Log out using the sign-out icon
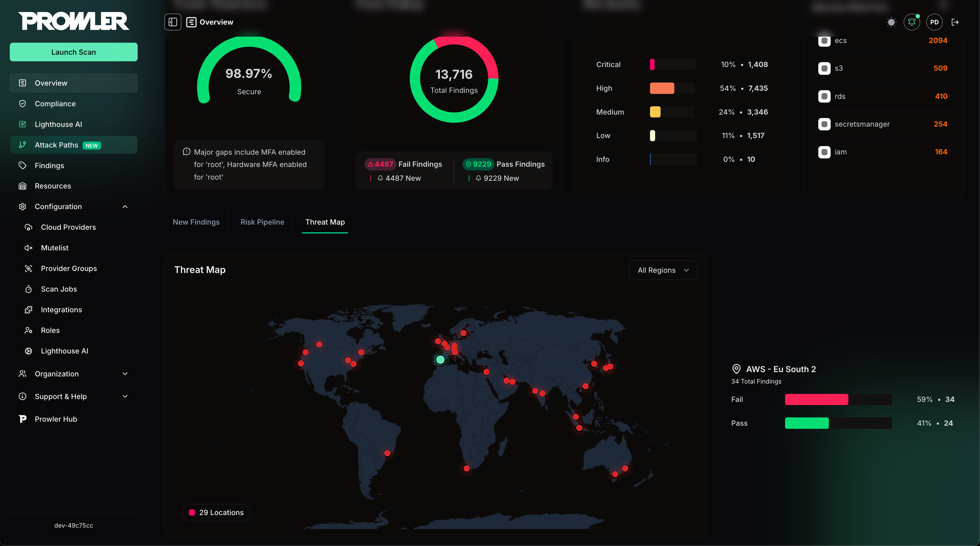Image resolution: width=980 pixels, height=546 pixels. [956, 22]
